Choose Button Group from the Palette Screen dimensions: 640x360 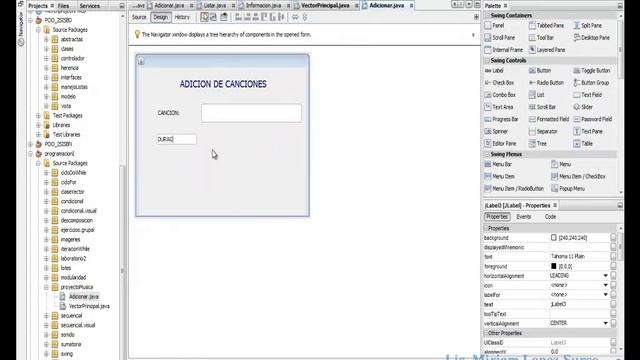point(591,83)
